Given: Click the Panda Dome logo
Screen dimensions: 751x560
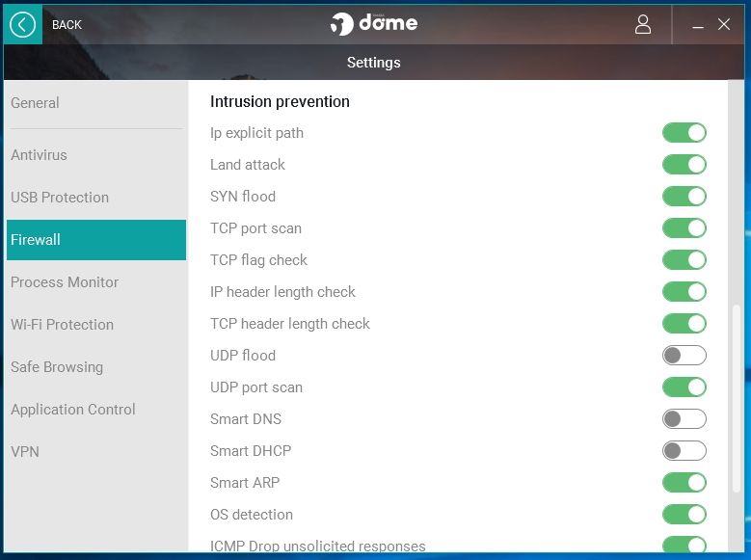Looking at the screenshot, I should [x=374, y=24].
